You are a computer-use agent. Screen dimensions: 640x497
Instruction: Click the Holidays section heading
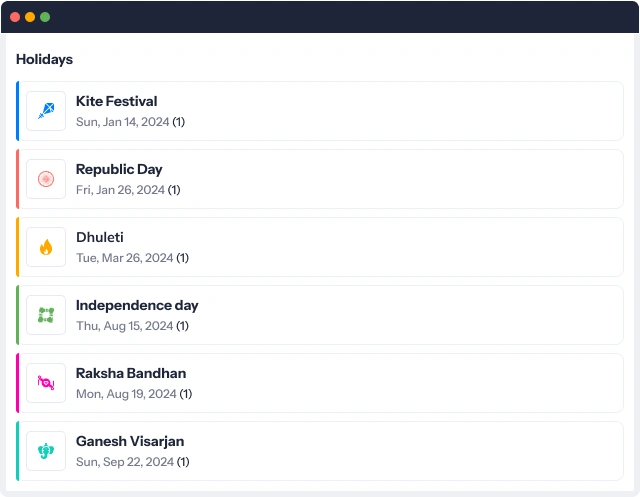click(44, 60)
